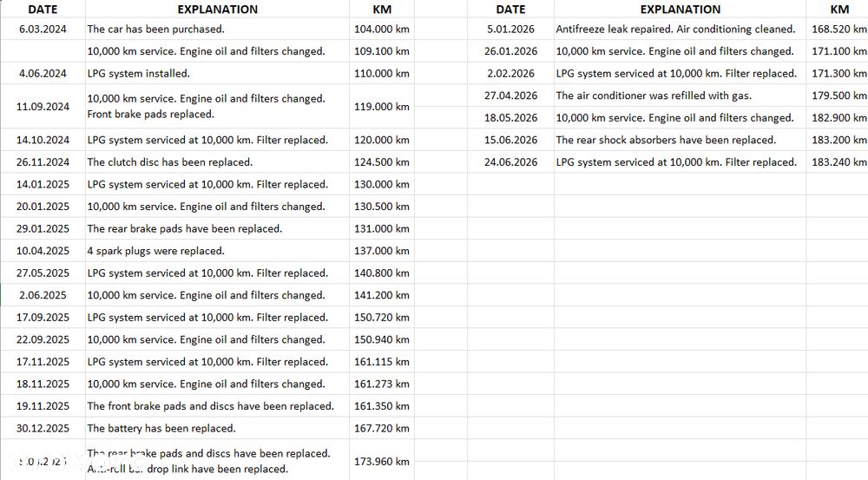Select the 173.960 km cell
The width and height of the screenshot is (868, 480).
tap(381, 461)
